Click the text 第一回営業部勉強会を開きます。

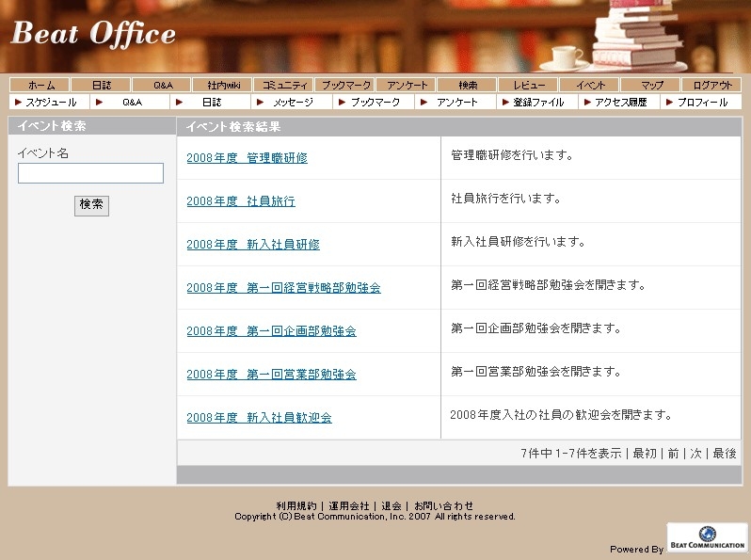(535, 371)
